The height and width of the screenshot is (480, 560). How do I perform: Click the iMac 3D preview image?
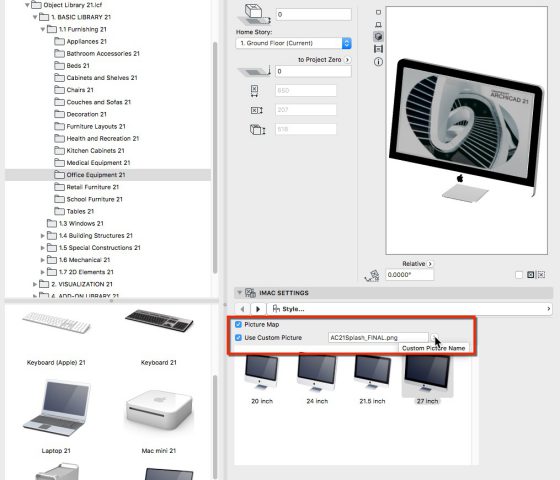tap(466, 130)
